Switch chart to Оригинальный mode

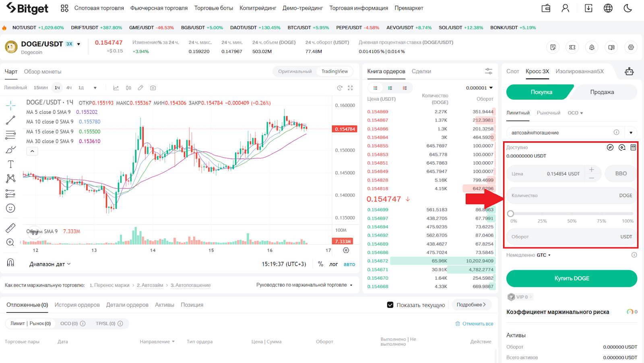[295, 71]
